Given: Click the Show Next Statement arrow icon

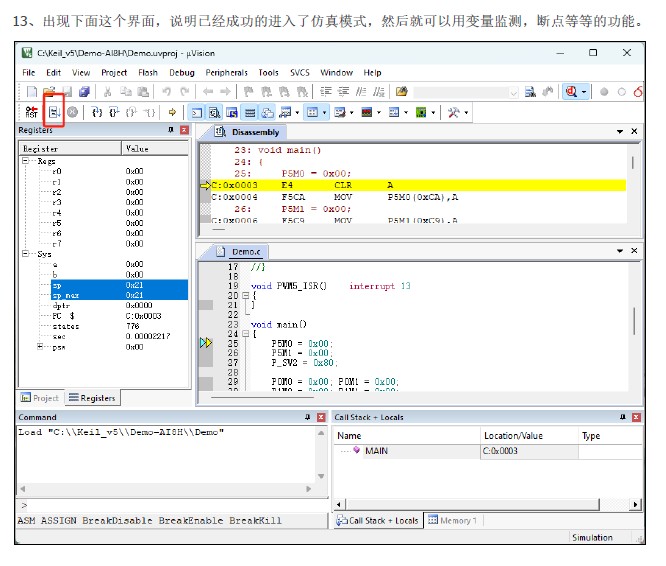Looking at the screenshot, I should pyautogui.click(x=172, y=112).
